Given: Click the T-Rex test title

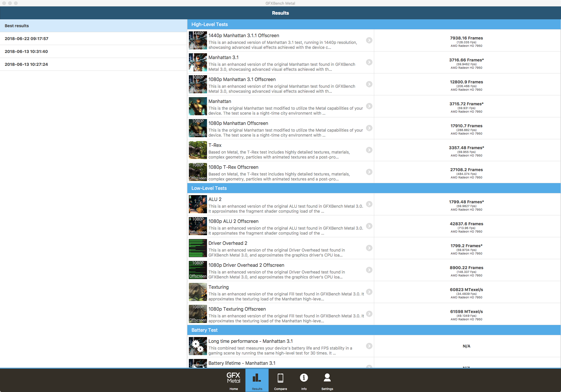Looking at the screenshot, I should [x=215, y=145].
